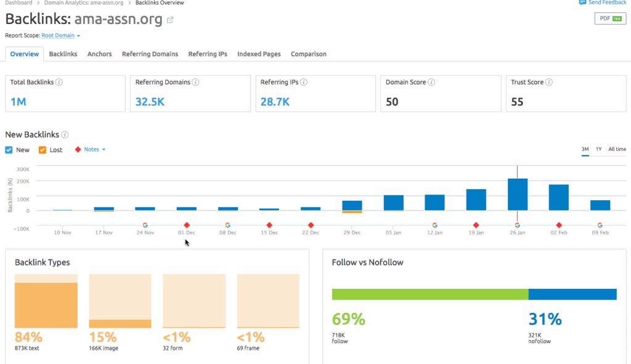
Task: Open the Referring IPs tab
Action: pyautogui.click(x=208, y=54)
